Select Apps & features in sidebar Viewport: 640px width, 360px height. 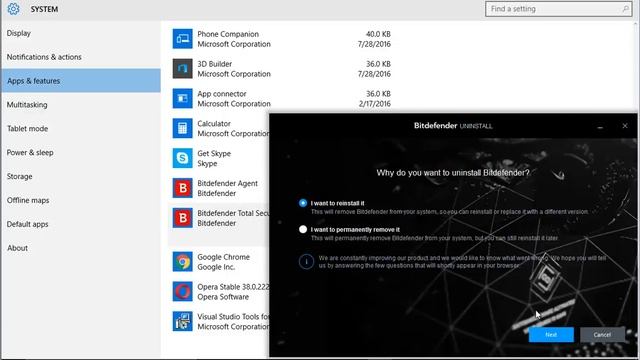81,81
